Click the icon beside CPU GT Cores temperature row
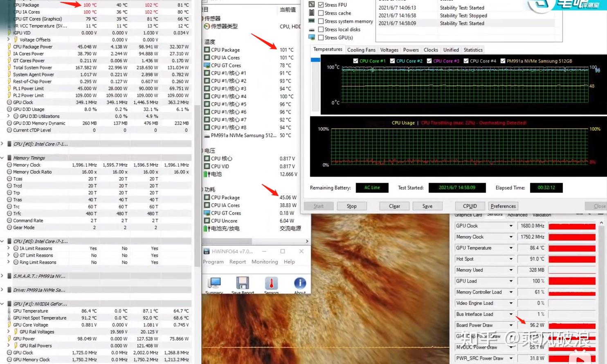The width and height of the screenshot is (607, 364). coord(207,65)
